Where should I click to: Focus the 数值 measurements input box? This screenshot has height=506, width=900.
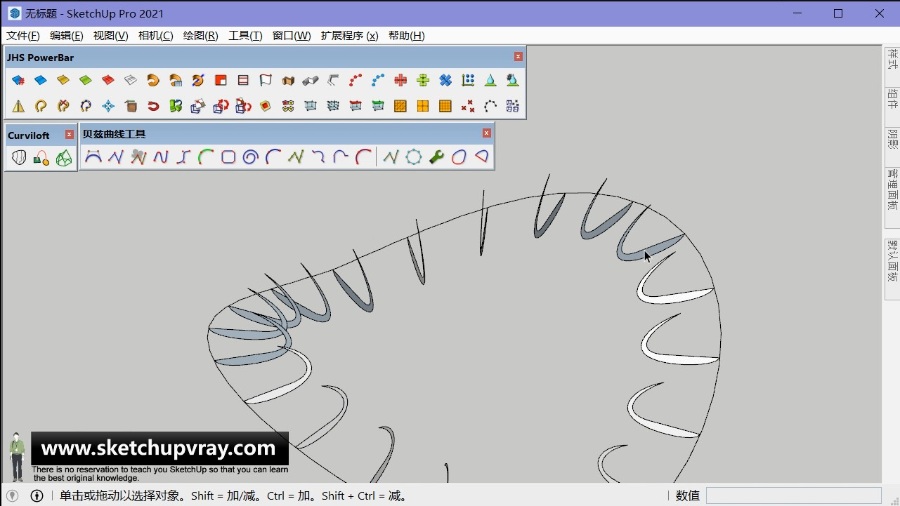(793, 496)
